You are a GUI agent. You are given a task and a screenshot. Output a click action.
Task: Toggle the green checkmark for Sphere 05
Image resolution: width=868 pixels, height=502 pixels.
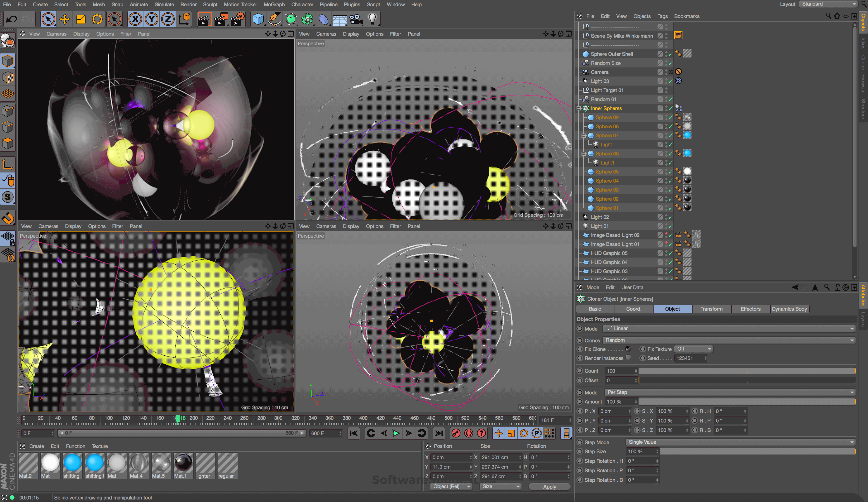pos(670,172)
